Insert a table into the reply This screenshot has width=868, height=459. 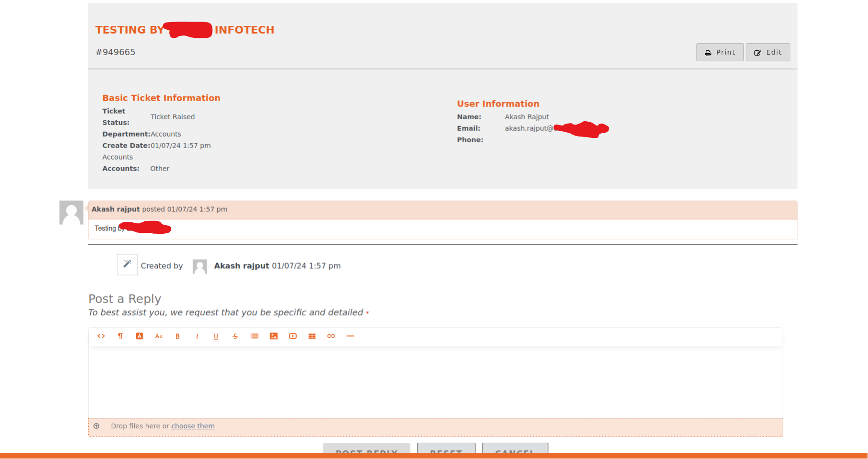pos(312,336)
